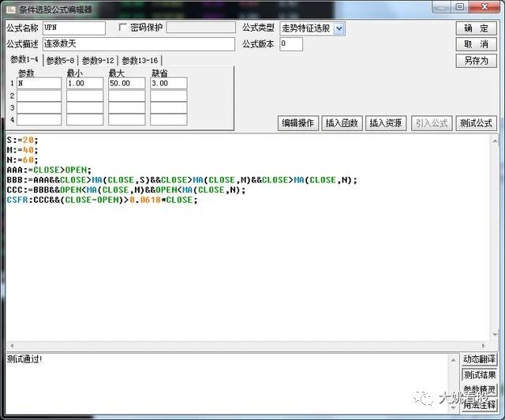Open the 公式类型 dropdown
505x420 pixels.
pos(339,28)
